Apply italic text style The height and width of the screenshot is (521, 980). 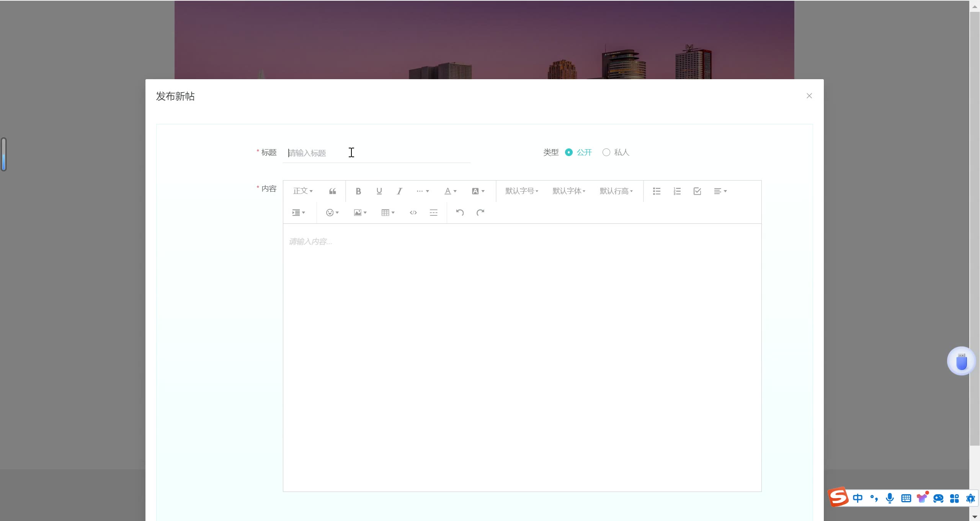click(399, 191)
